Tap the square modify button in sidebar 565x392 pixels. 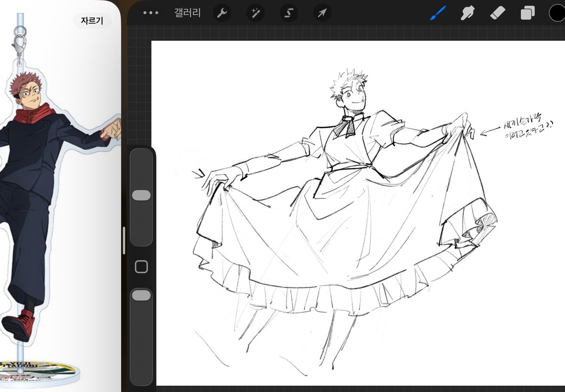tap(141, 267)
